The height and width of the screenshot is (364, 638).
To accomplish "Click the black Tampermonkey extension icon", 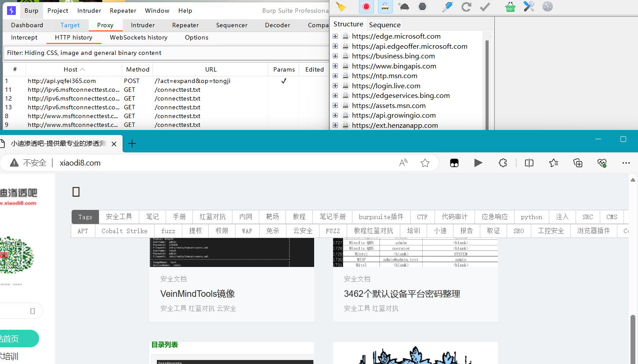I will (x=454, y=163).
